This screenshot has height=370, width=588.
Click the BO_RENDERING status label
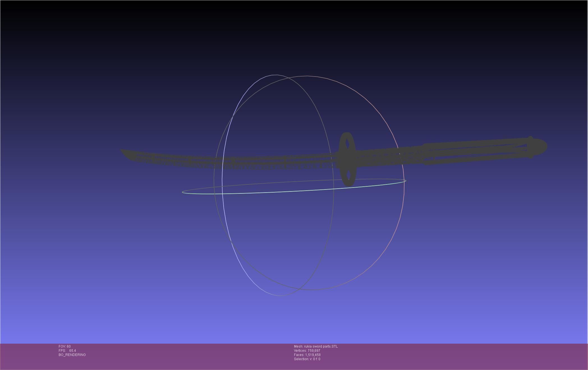72,355
